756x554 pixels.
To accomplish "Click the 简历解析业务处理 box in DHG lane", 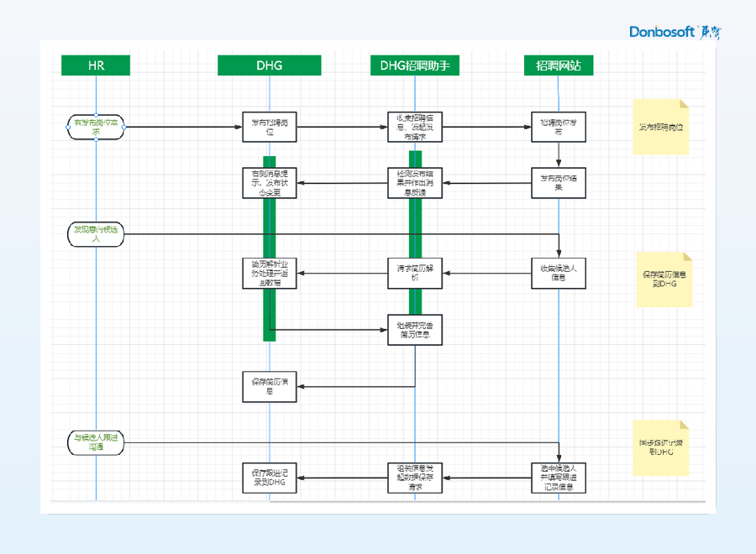I will click(270, 273).
